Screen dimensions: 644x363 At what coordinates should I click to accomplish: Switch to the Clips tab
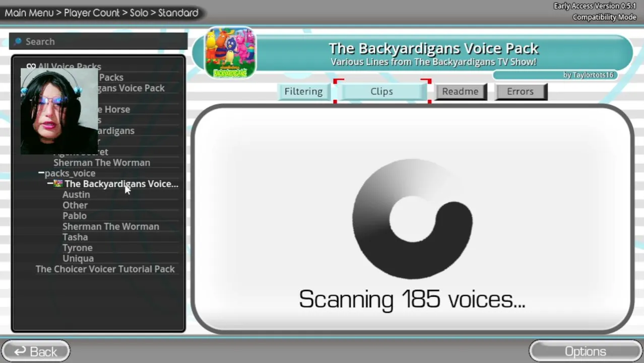pos(381,91)
